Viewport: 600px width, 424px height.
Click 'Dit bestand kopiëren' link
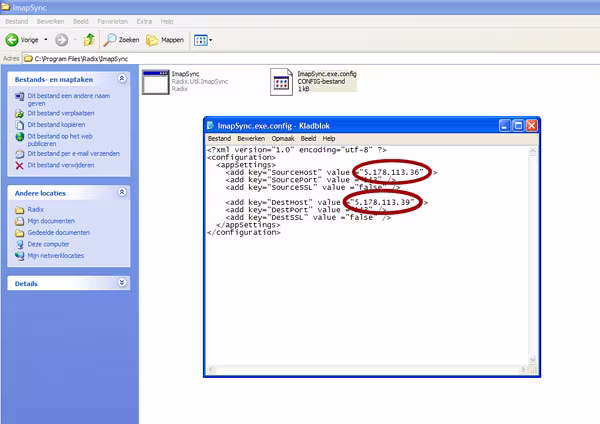(x=56, y=125)
